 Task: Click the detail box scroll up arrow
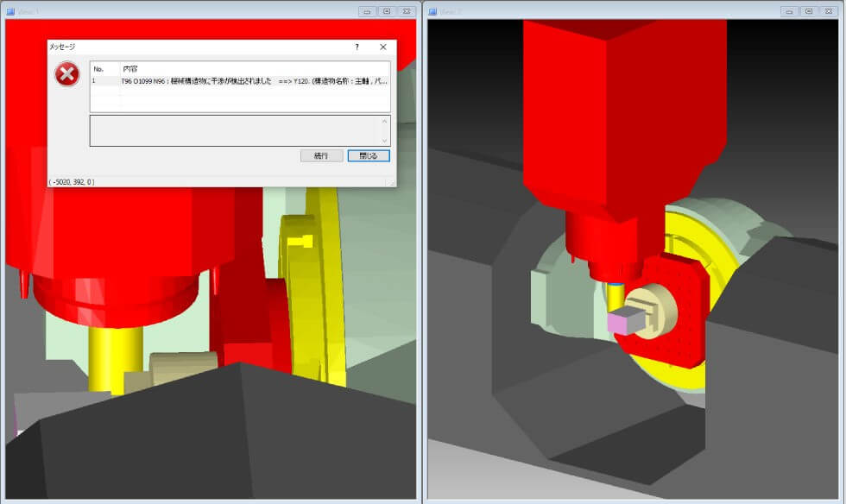pos(385,121)
